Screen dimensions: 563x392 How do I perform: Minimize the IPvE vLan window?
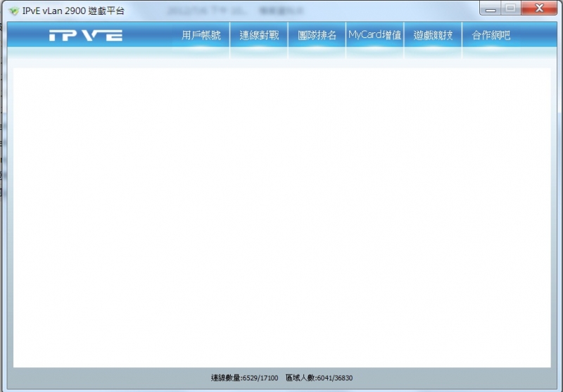tap(490, 8)
